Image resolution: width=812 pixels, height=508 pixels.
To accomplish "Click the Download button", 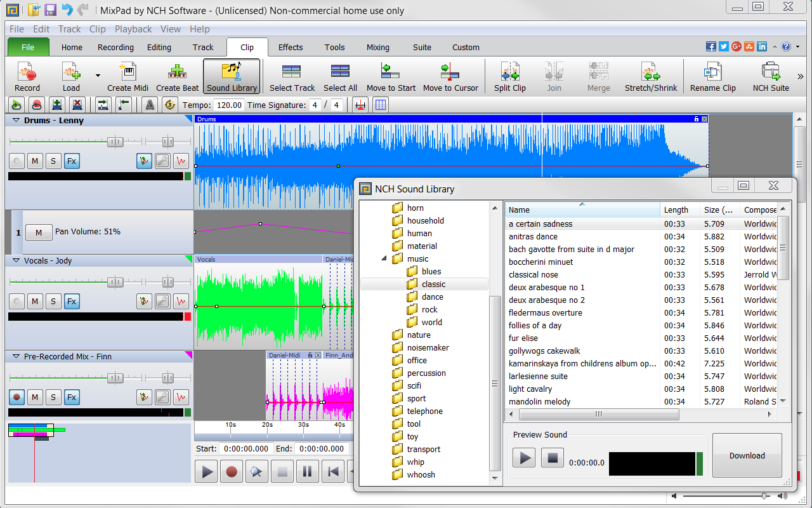I will [747, 455].
